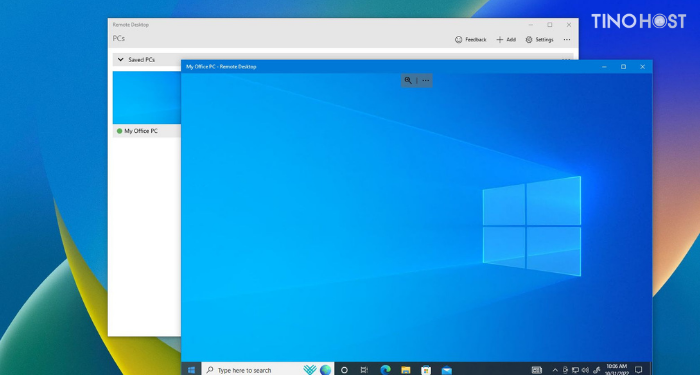The image size is (700, 375).
Task: Maximize the Remote Desktop PCs window
Action: tap(550, 25)
